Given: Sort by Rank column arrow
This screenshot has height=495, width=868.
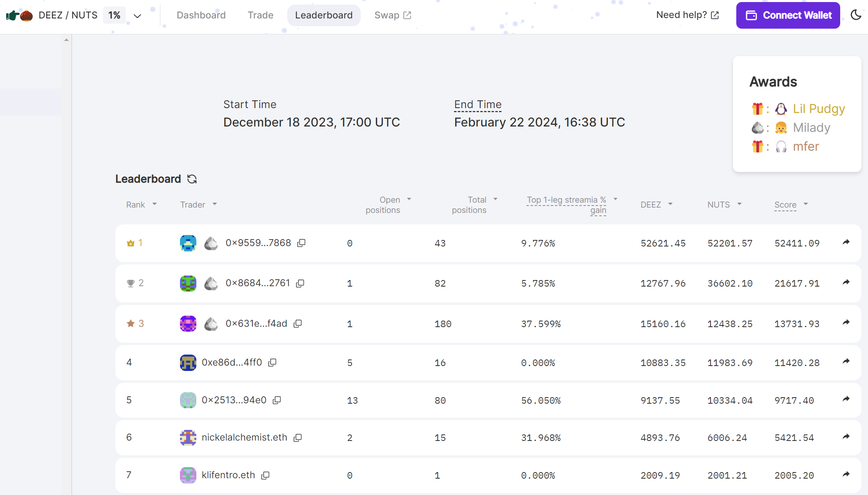Looking at the screenshot, I should (x=155, y=204).
